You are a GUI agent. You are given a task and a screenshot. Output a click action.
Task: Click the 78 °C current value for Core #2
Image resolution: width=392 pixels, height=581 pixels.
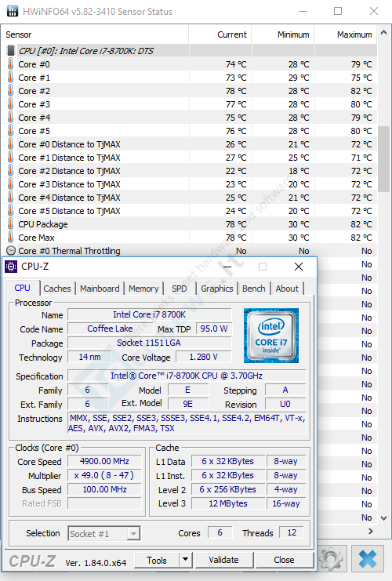(236, 91)
